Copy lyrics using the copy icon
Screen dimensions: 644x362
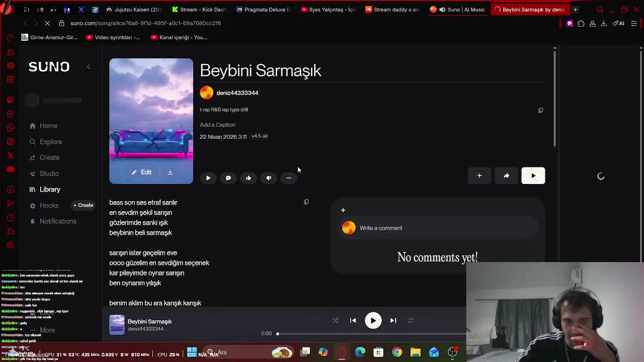pos(306,202)
